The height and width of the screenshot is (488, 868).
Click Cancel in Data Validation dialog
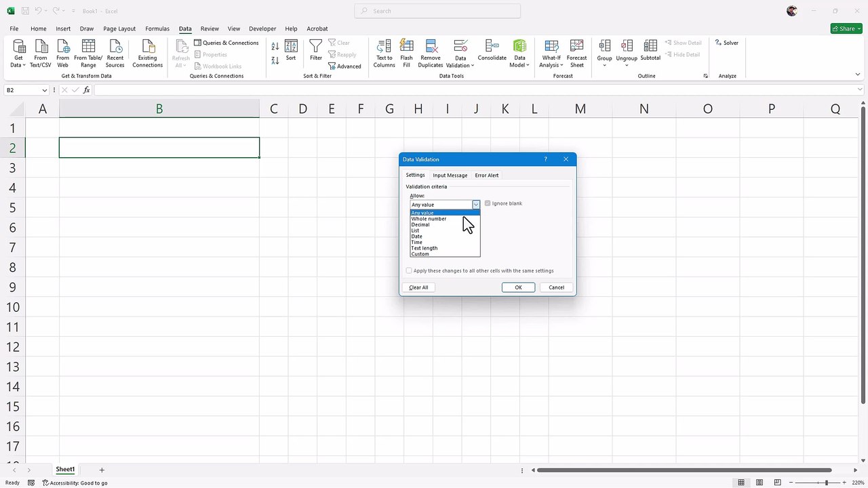pos(556,287)
